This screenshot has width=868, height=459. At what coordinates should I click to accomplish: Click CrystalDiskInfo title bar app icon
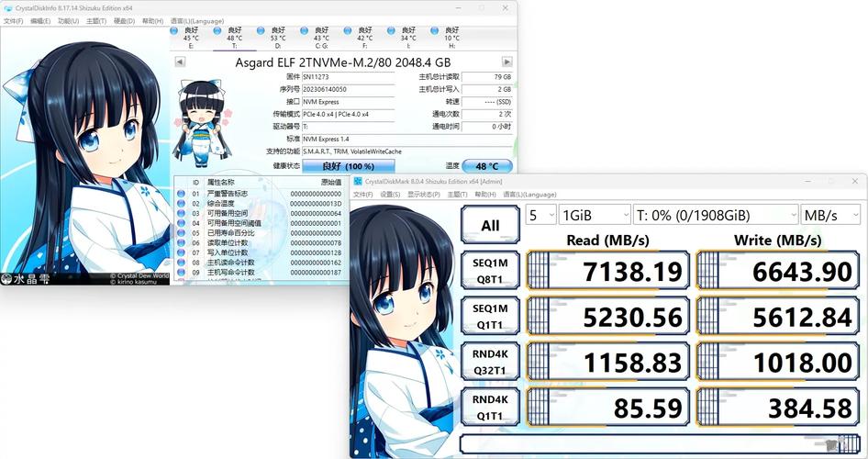pos(7,8)
